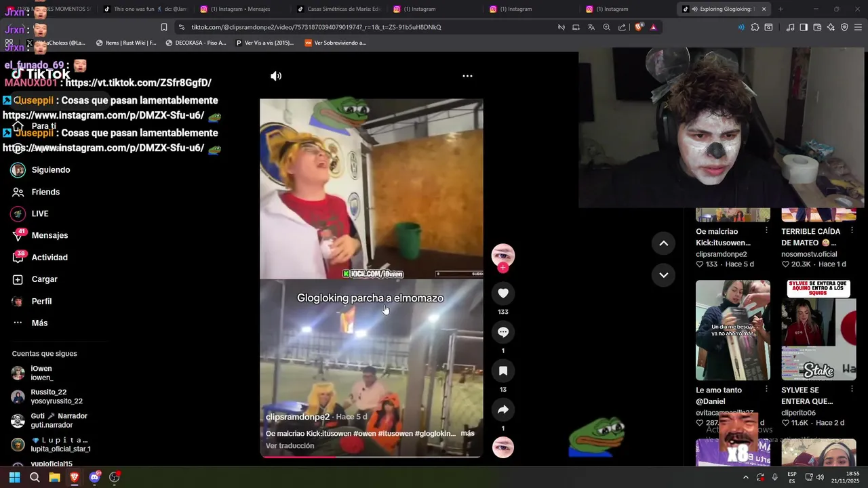The height and width of the screenshot is (488, 868).
Task: Switch to 'Casas Simétricas de María' tab
Action: [338, 9]
